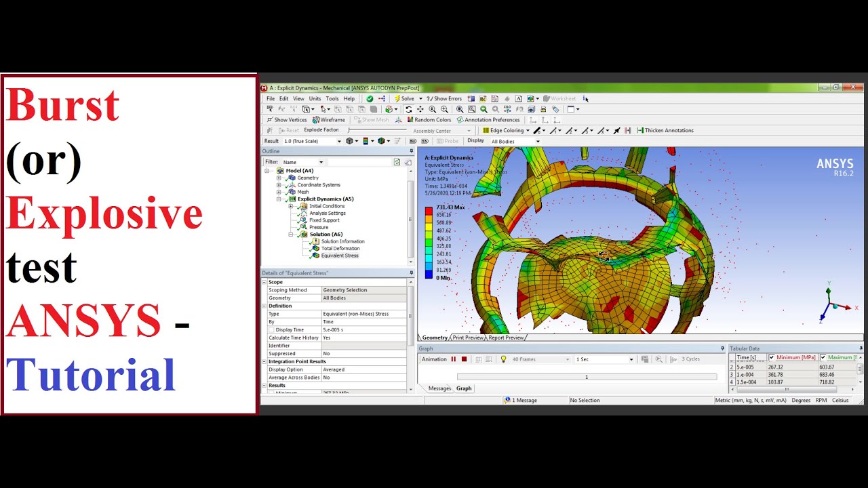This screenshot has width=868, height=488.
Task: Pin the Graph panel
Action: (x=722, y=348)
